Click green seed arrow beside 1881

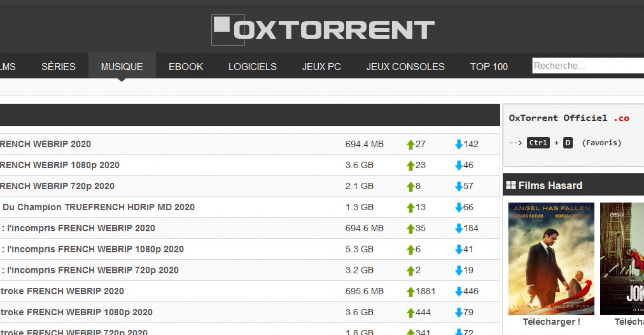point(411,292)
